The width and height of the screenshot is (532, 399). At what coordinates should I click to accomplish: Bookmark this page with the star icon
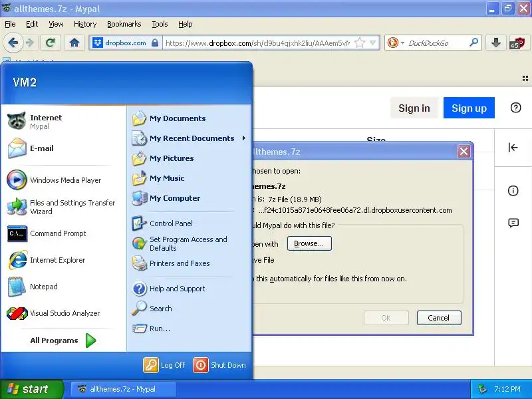(x=359, y=43)
